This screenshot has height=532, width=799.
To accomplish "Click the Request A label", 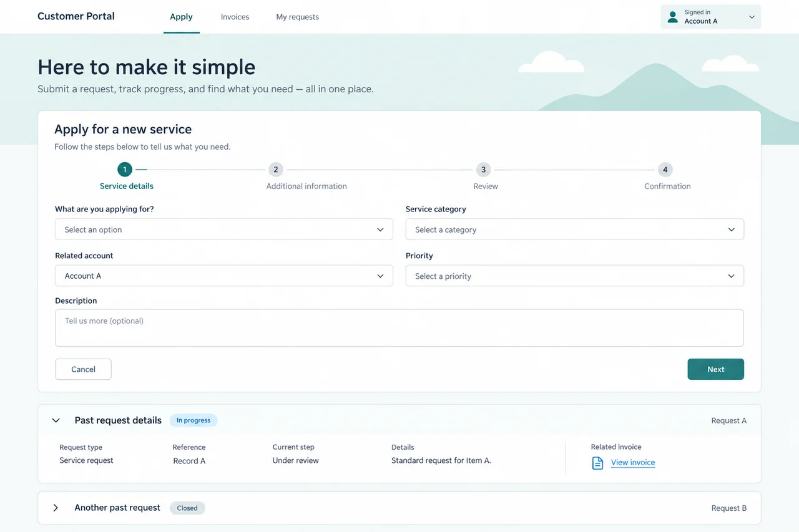I will click(729, 420).
